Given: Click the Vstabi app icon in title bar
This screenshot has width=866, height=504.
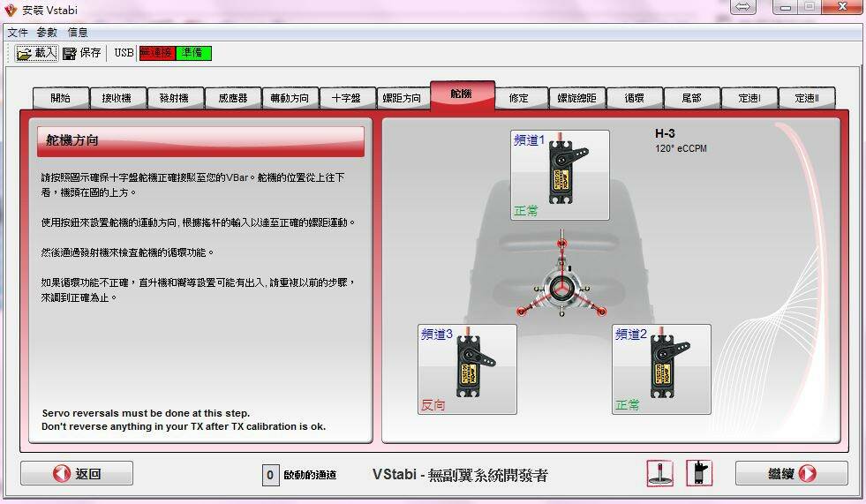Looking at the screenshot, I should click(11, 10).
